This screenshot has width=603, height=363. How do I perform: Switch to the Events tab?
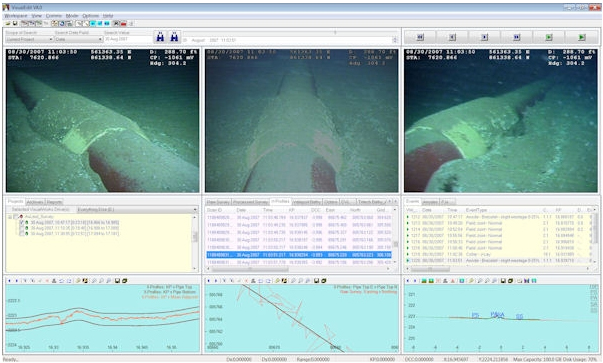click(x=413, y=201)
